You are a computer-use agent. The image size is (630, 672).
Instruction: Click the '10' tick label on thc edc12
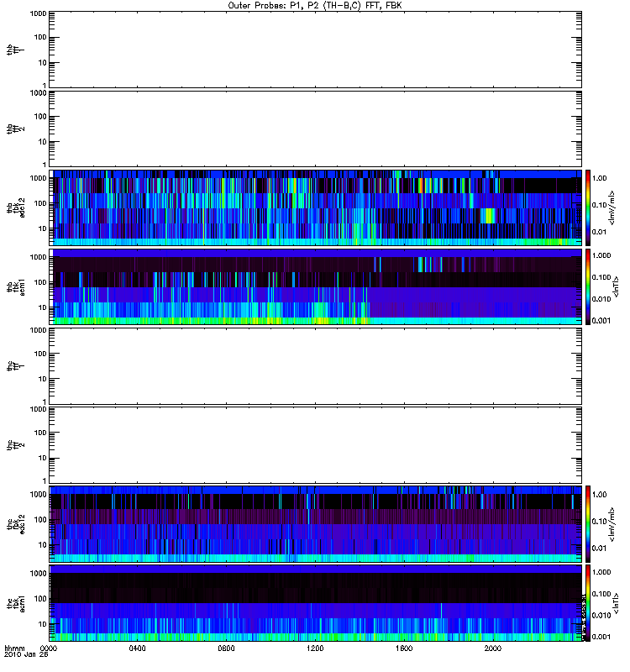[x=43, y=545]
